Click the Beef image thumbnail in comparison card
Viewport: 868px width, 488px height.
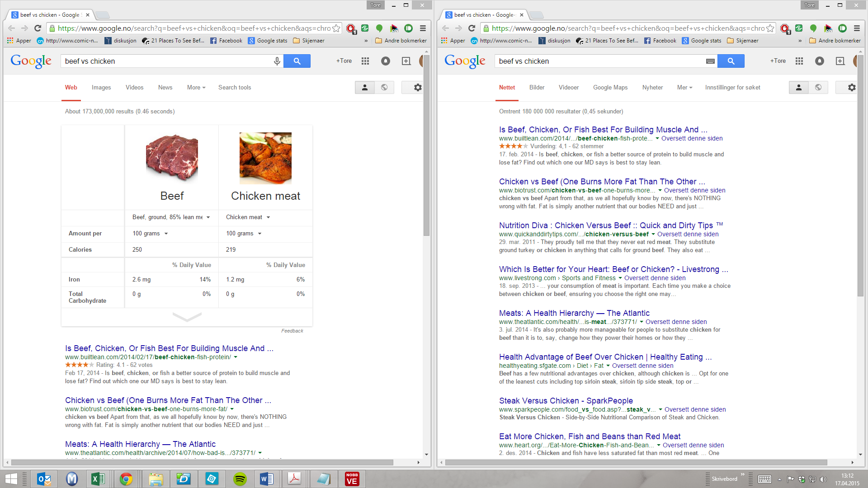[172, 158]
